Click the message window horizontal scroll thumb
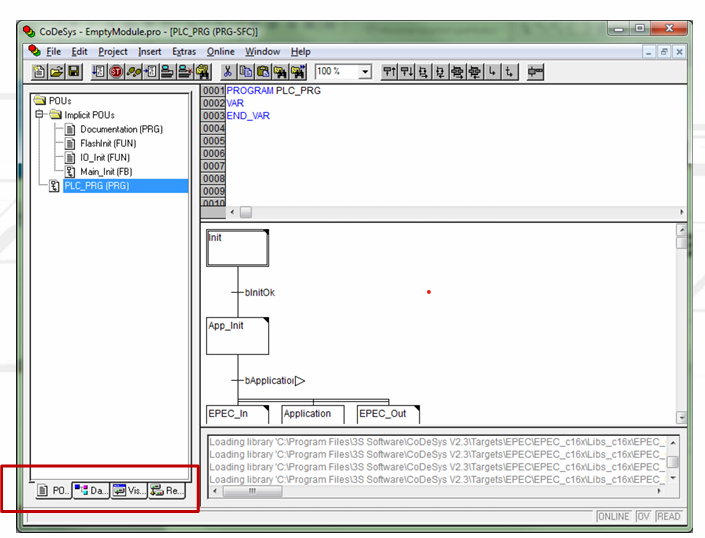 [253, 491]
